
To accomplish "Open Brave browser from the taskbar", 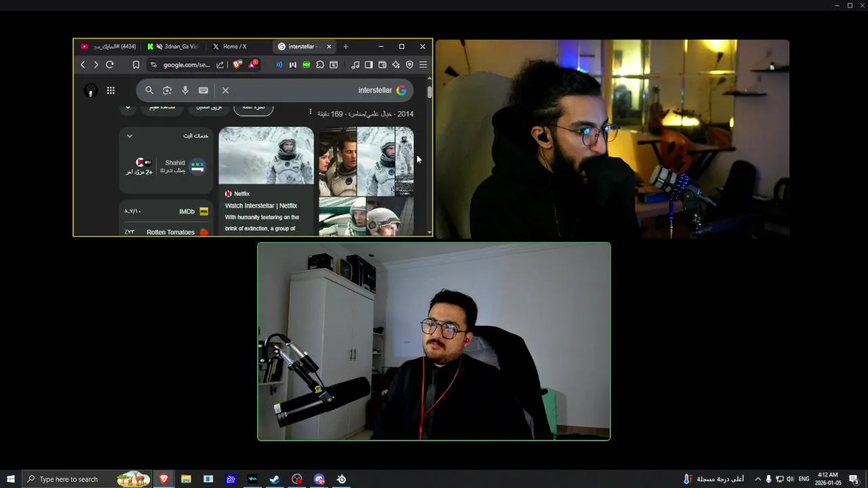I will (x=163, y=479).
